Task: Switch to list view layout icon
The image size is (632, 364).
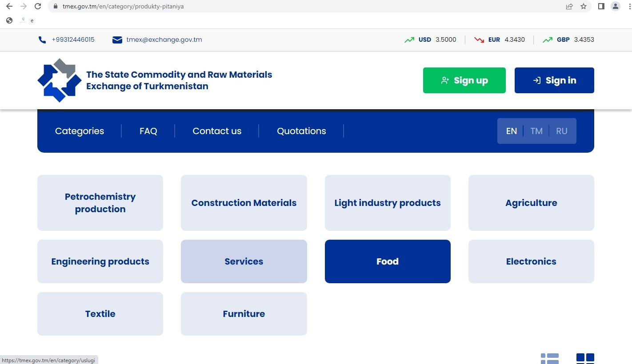Action: click(550, 358)
